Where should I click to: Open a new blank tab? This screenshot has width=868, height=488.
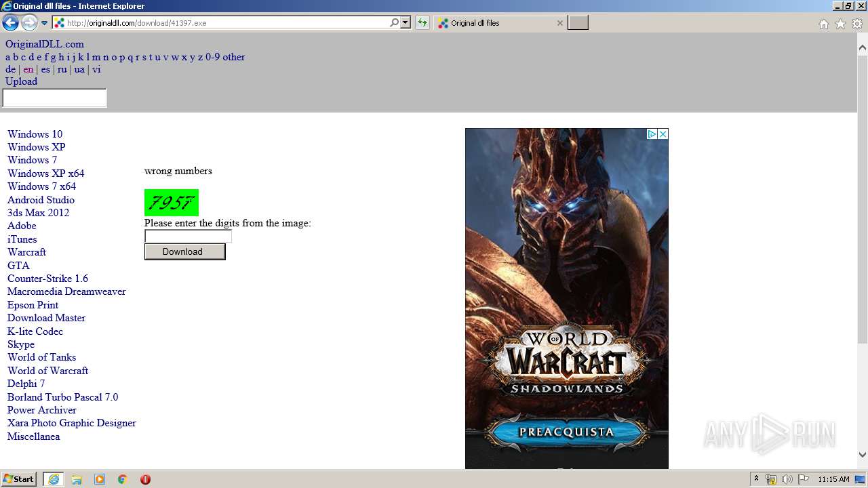578,23
